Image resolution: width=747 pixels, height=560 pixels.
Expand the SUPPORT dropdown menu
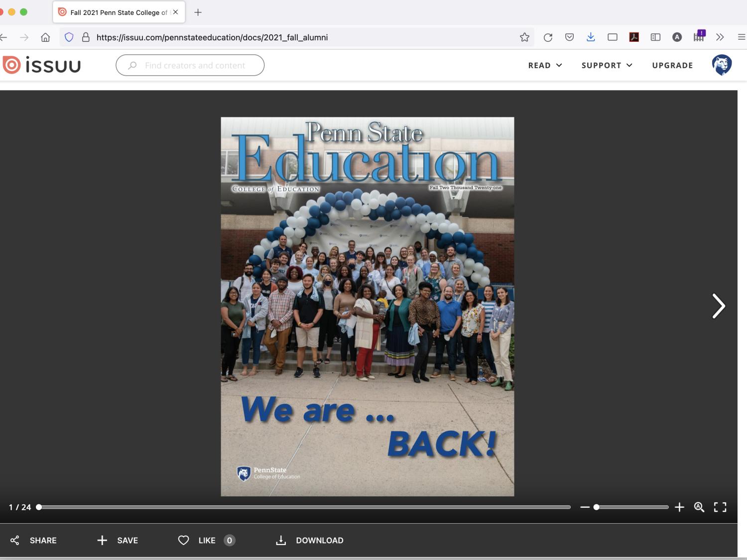(607, 65)
